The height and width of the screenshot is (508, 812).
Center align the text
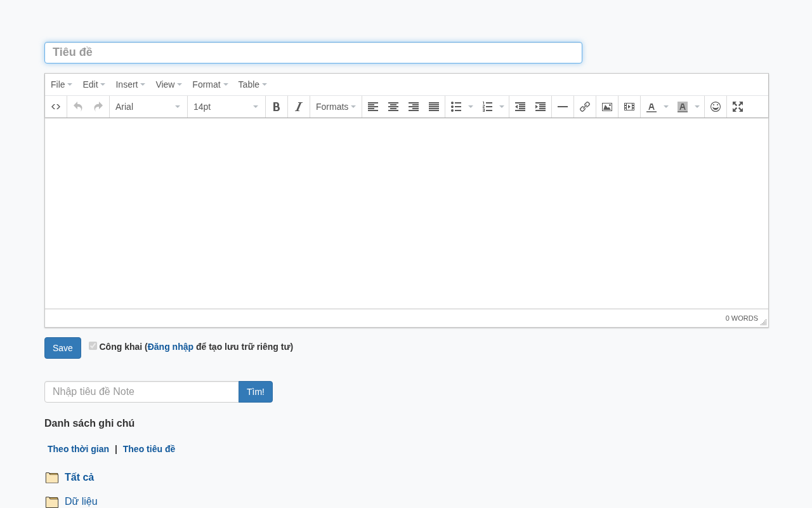click(x=393, y=107)
